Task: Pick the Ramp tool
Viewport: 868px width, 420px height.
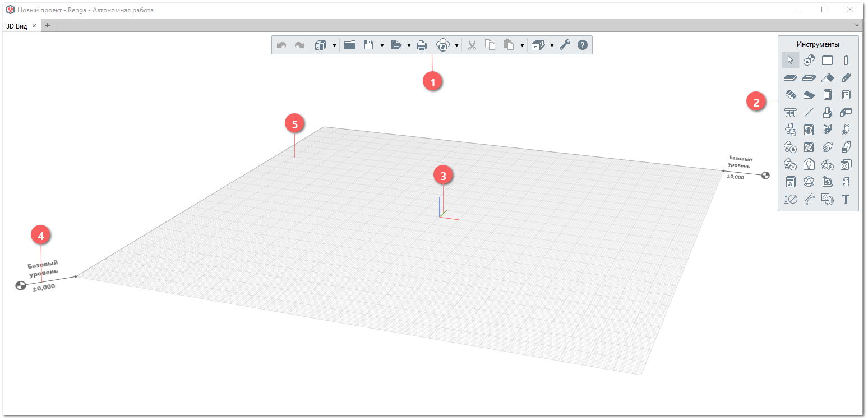Action: 809,95
